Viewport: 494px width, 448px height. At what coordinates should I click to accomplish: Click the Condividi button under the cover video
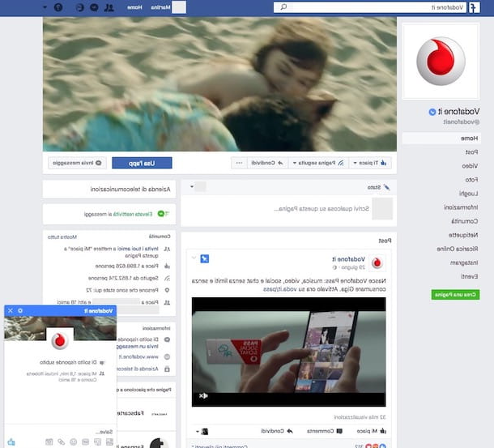[x=267, y=163]
